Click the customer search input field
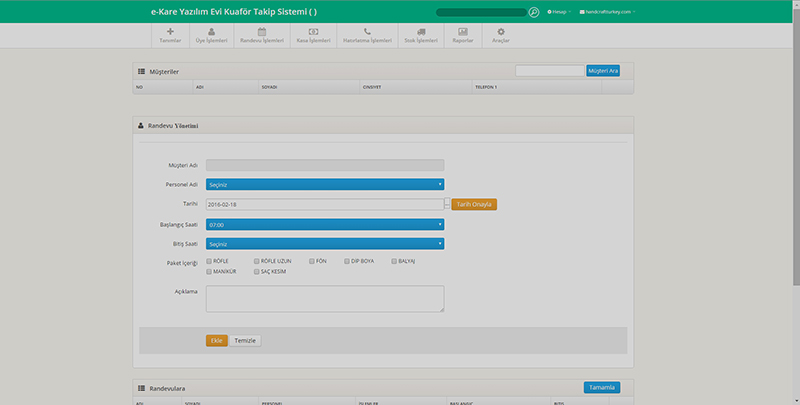800x405 pixels. pyautogui.click(x=549, y=71)
